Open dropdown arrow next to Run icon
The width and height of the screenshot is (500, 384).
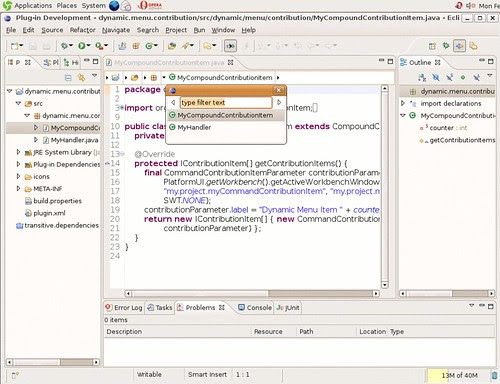click(x=89, y=45)
